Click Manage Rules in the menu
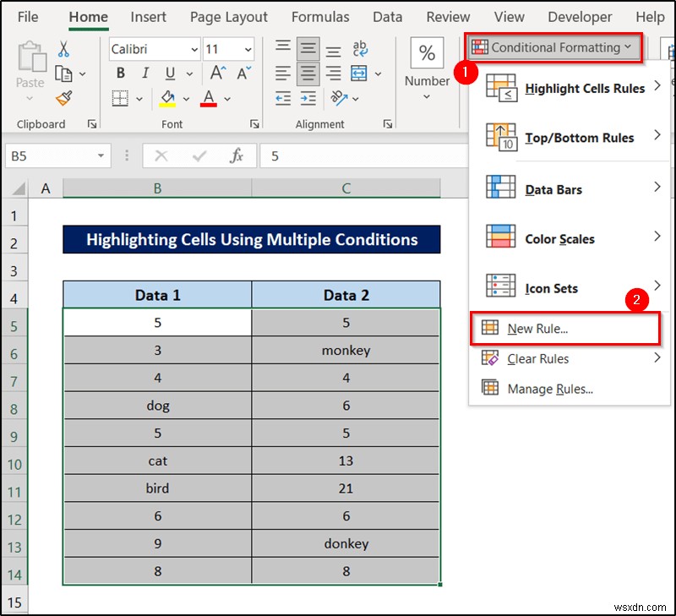 550,387
